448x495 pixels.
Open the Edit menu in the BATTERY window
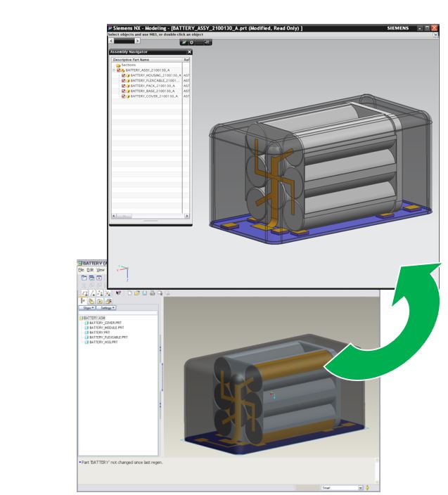click(x=90, y=270)
